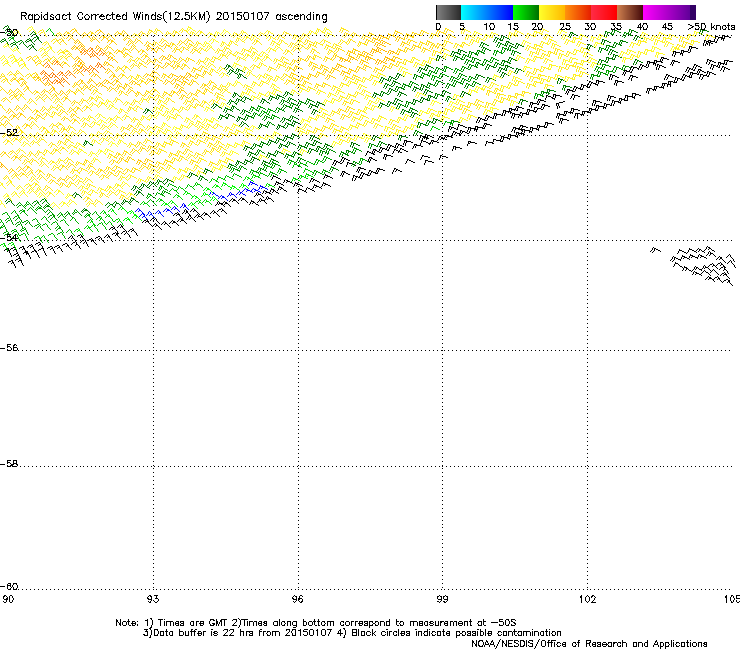
Task: Click the magenta-purple 40-50 knots legend segment
Action: point(669,12)
